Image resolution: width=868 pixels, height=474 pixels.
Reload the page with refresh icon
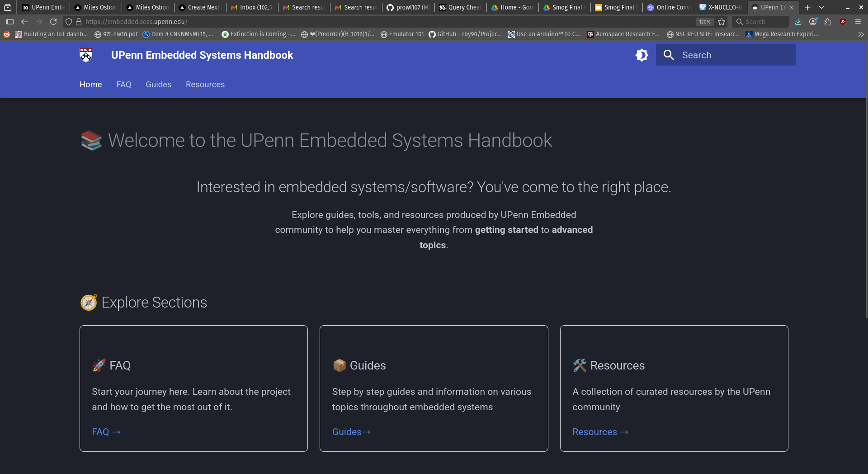click(53, 22)
